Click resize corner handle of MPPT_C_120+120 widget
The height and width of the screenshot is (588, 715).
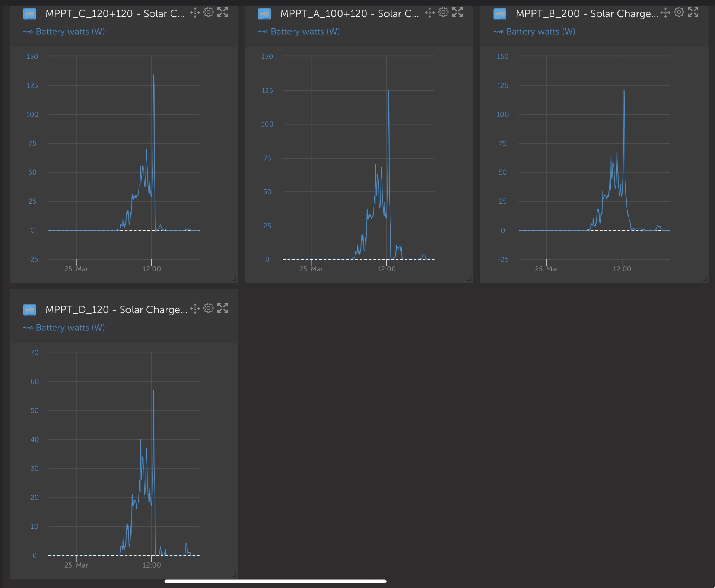[234, 279]
